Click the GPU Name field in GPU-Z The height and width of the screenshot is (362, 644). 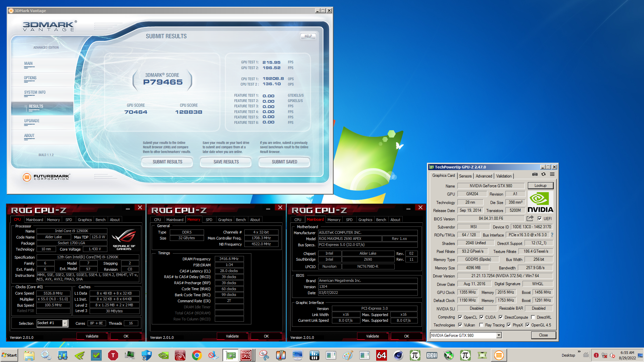click(491, 186)
